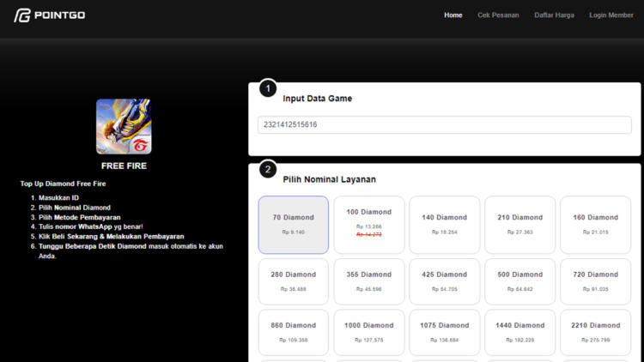
Task: Click the Free Fire game thumbnail
Action: pos(124,126)
